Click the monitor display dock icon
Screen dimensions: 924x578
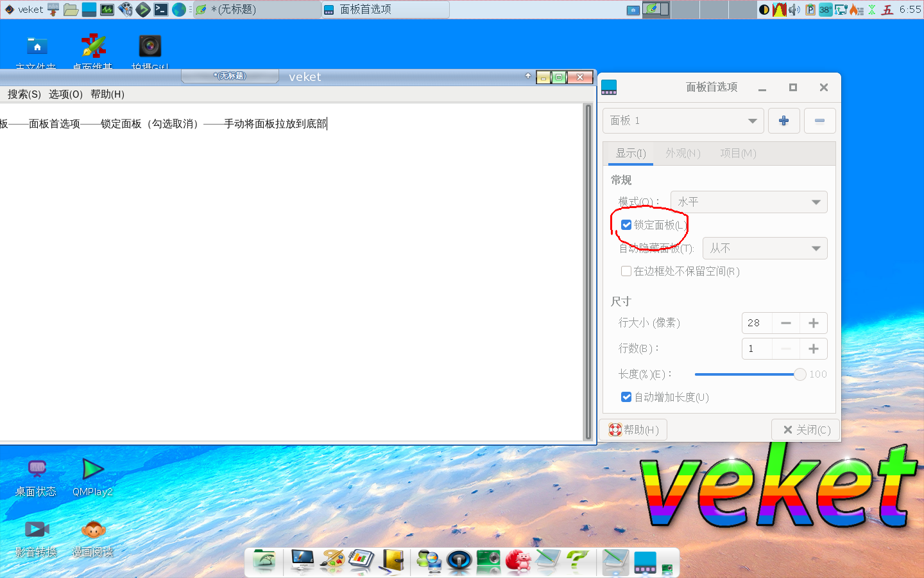(302, 561)
